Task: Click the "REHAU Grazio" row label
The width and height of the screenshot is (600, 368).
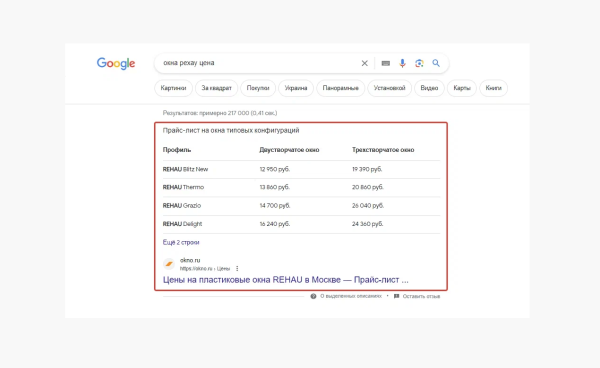Action: pos(182,205)
